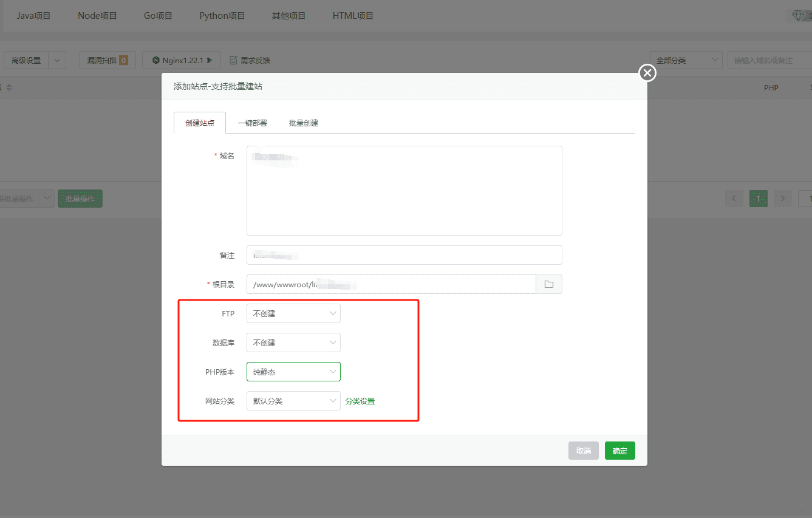
Task: Close the 添加站点 dialog with the X
Action: pyautogui.click(x=647, y=72)
